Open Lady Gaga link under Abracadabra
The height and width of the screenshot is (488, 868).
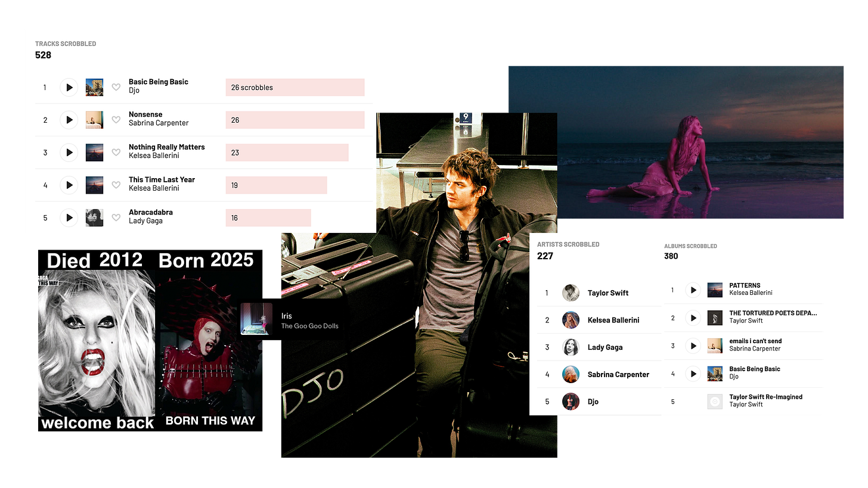point(145,220)
